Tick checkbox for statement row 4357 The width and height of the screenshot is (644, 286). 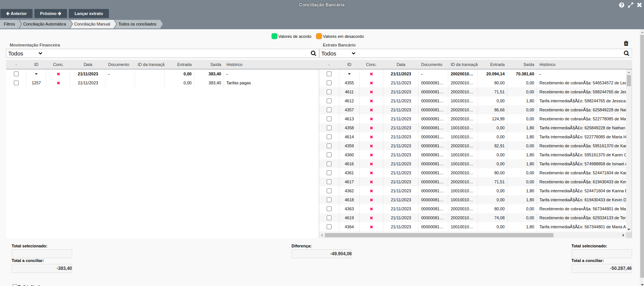click(x=329, y=110)
